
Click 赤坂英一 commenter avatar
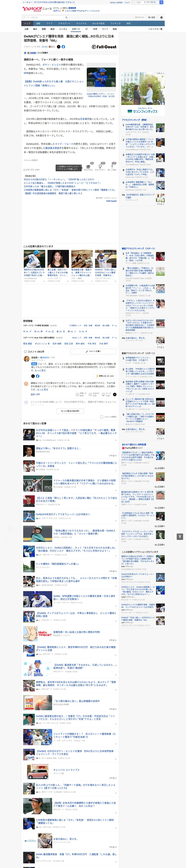[27, 359]
